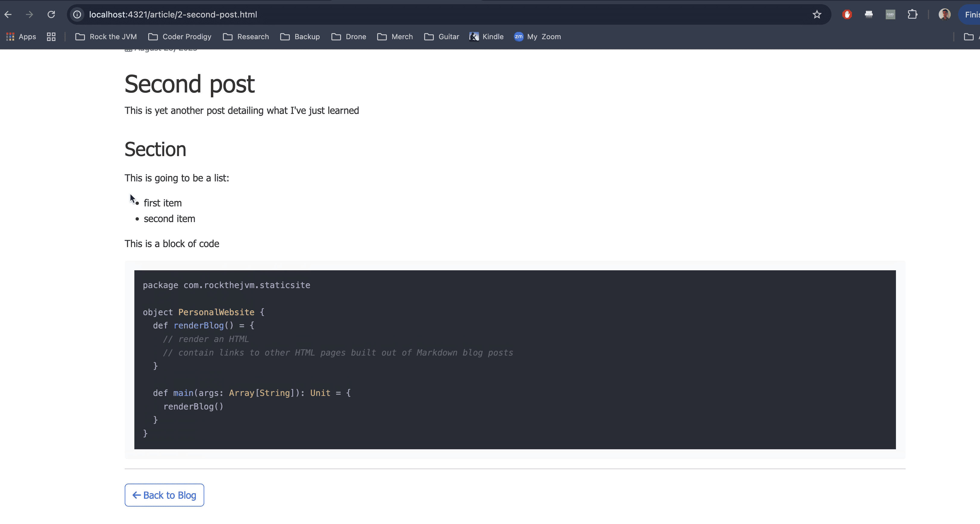Screen dimensions: 980x524
Task: Open the Apps shortcut in bookmarks bar
Action: tap(21, 36)
